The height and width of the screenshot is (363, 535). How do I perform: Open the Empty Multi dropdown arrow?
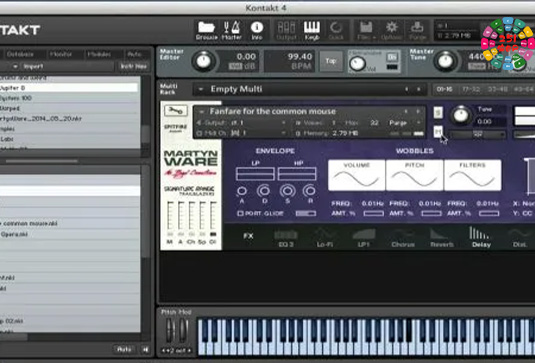pos(201,89)
